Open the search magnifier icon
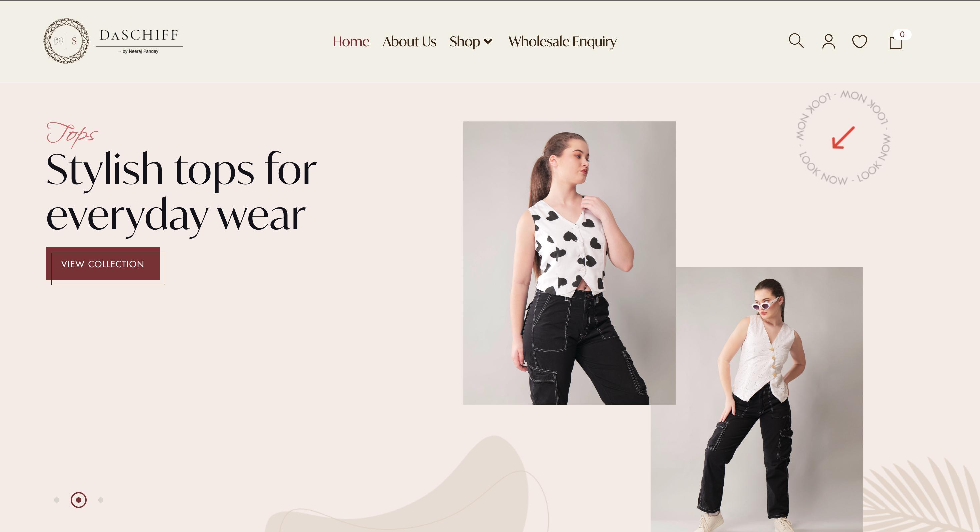 [x=796, y=41]
